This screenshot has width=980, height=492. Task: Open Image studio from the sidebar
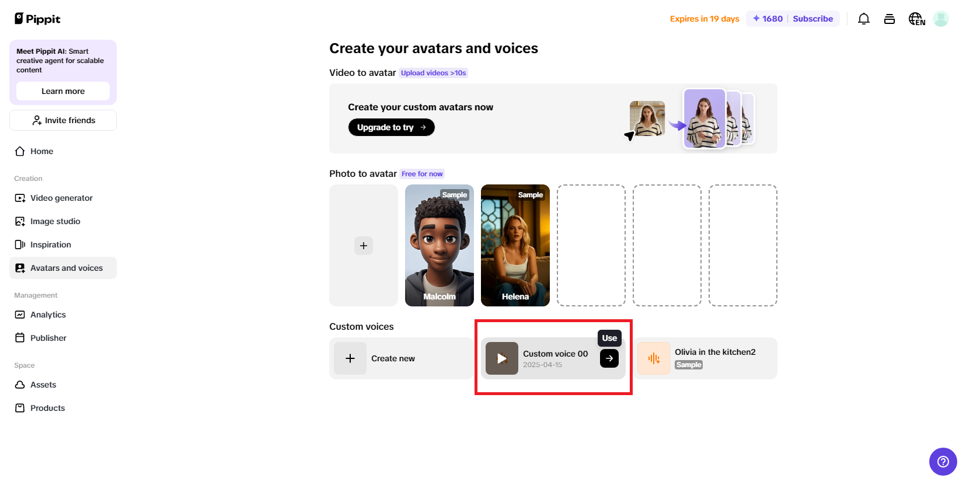pyautogui.click(x=63, y=221)
